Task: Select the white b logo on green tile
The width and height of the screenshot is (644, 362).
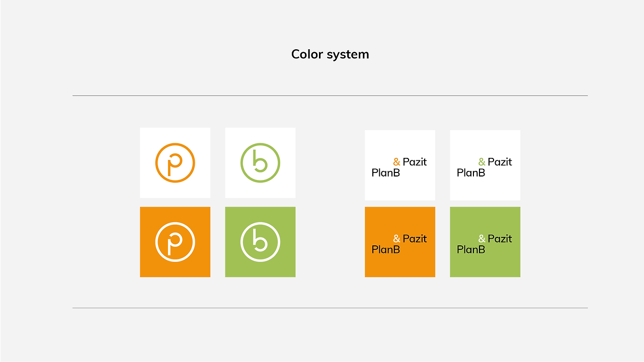Action: 260,242
